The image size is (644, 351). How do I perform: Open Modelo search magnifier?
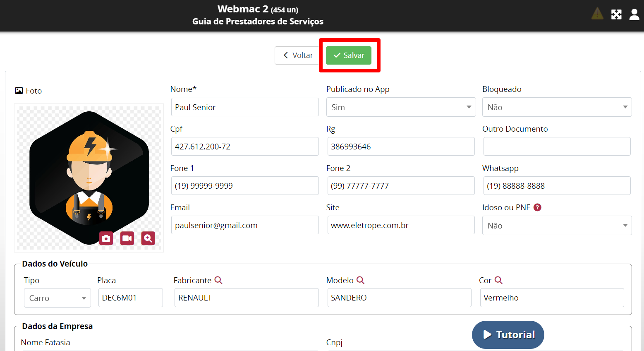click(360, 280)
